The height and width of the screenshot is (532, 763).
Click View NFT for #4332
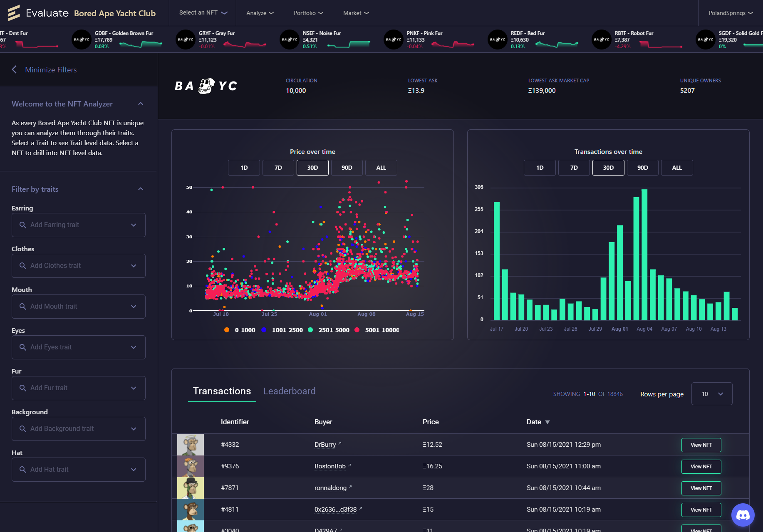click(x=701, y=445)
